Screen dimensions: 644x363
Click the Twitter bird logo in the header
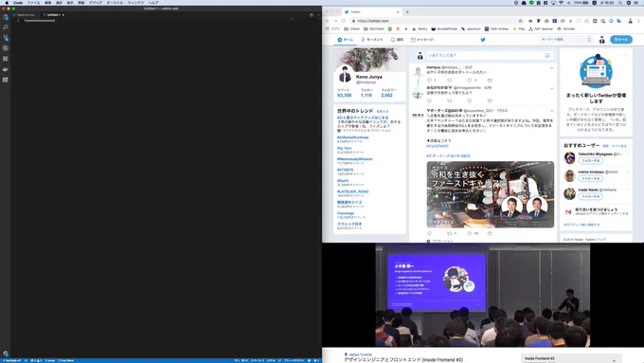[483, 40]
